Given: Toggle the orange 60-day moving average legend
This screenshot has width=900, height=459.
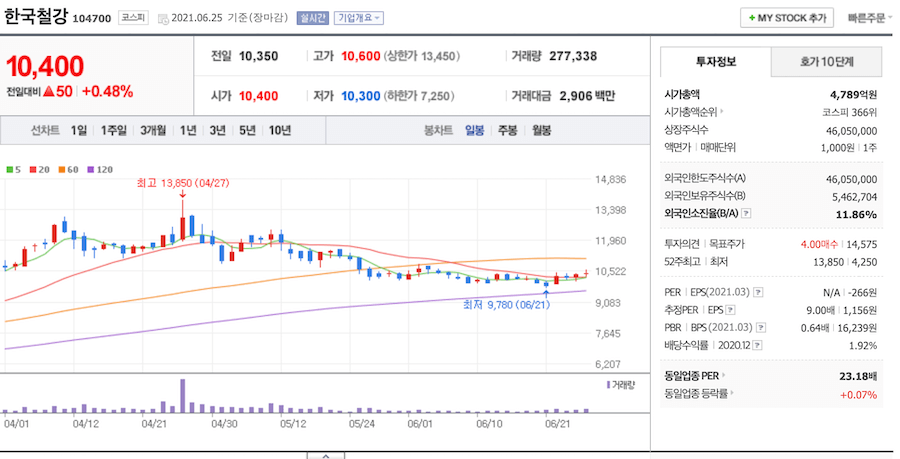Looking at the screenshot, I should (x=68, y=170).
